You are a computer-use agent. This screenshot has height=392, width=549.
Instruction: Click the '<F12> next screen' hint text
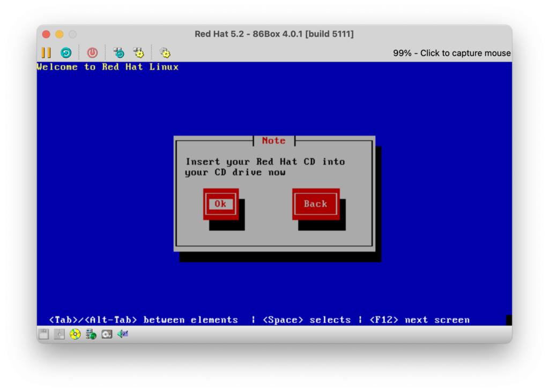(420, 320)
